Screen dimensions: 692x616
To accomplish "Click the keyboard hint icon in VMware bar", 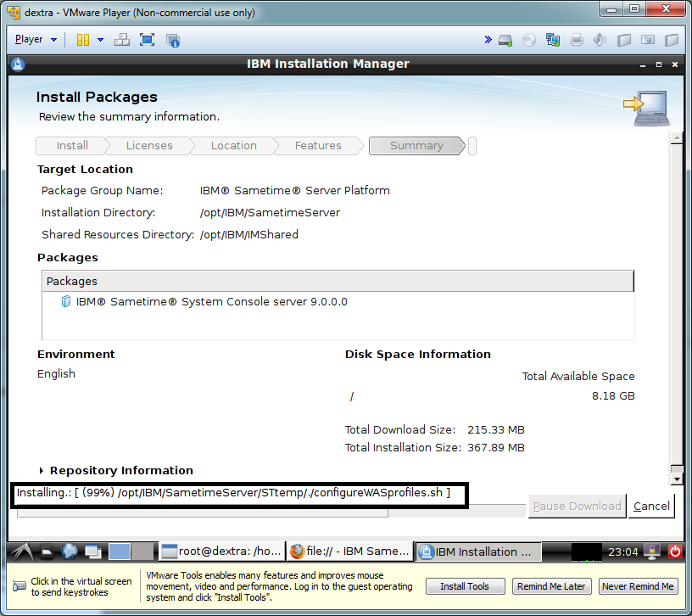I will (x=19, y=586).
